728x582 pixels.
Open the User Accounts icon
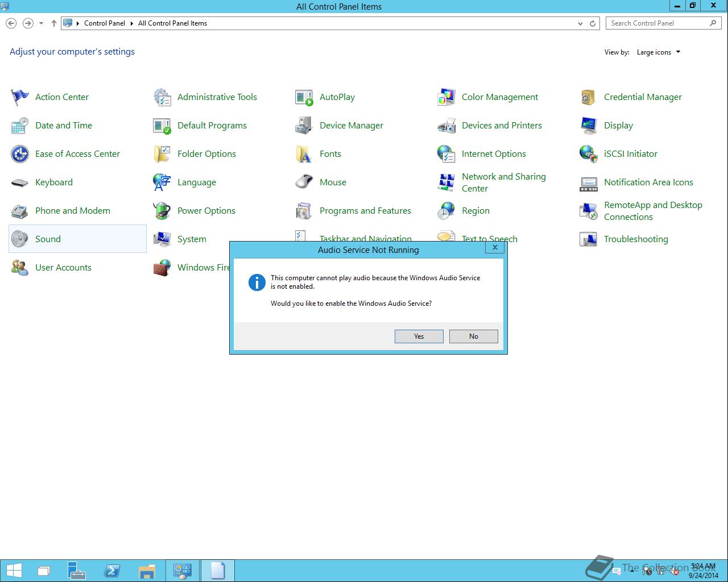[20, 268]
